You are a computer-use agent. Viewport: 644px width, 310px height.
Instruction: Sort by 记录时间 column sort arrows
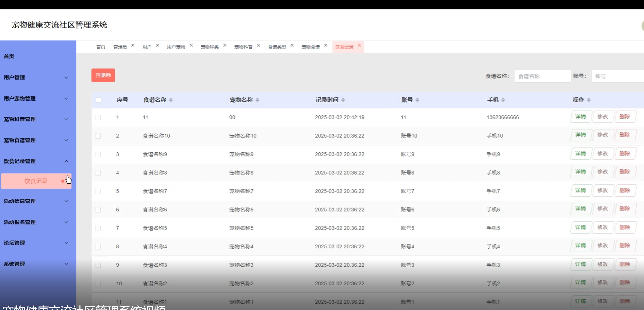click(343, 100)
